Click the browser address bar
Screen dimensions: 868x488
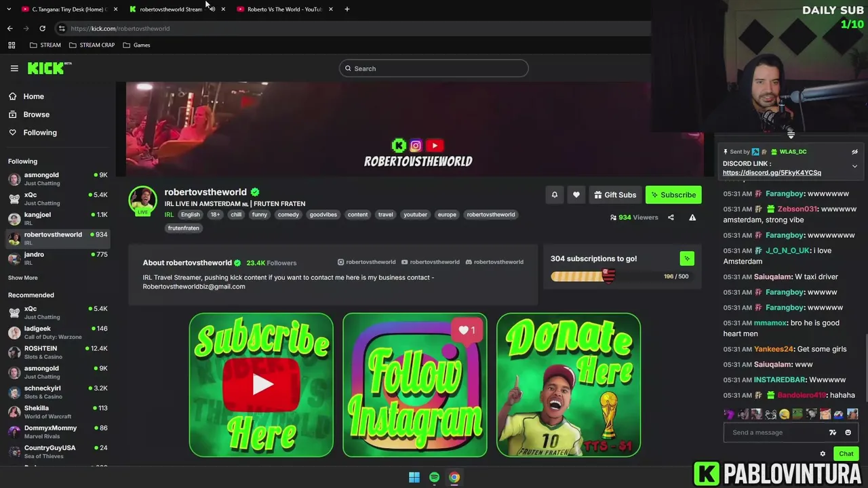pyautogui.click(x=353, y=28)
